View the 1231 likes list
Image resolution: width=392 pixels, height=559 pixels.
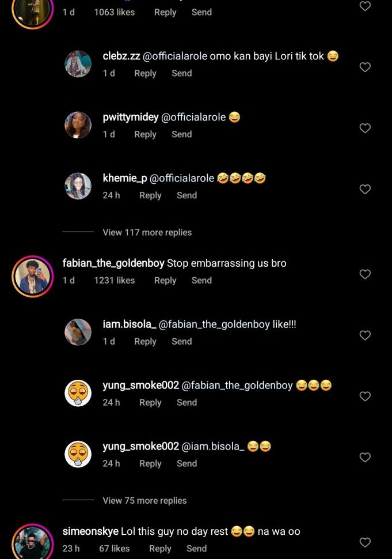114,280
